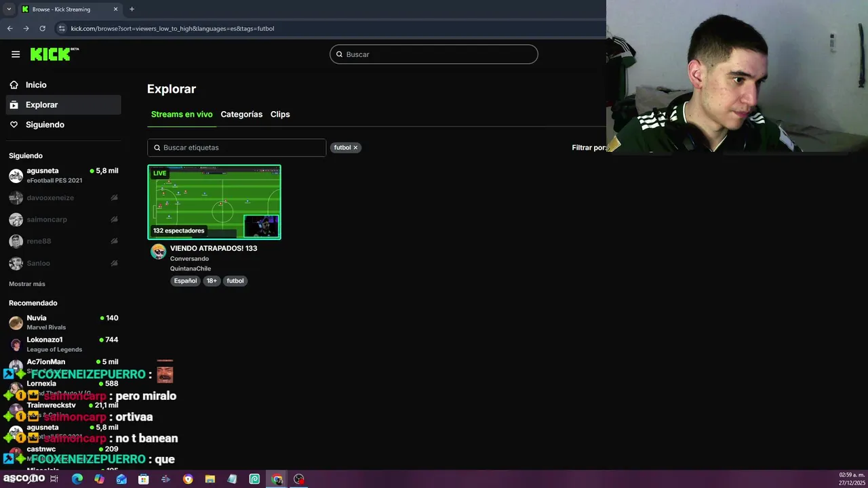The image size is (868, 488).
Task: Open Task View on the taskbar
Action: click(54, 479)
